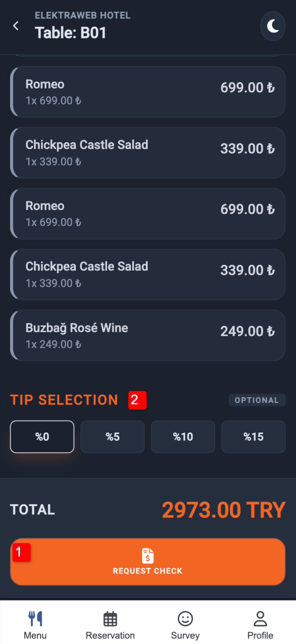Image resolution: width=296 pixels, height=644 pixels.
Task: Toggle dark mode with the moon icon
Action: pyautogui.click(x=273, y=27)
